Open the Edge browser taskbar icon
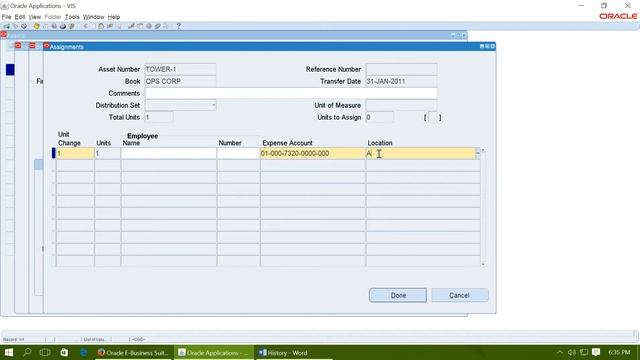 [x=84, y=352]
